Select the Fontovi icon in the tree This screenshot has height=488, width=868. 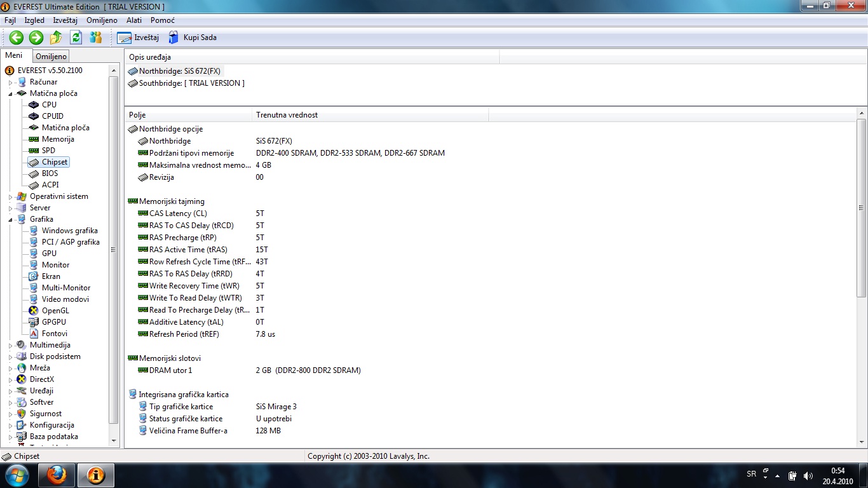click(x=34, y=334)
